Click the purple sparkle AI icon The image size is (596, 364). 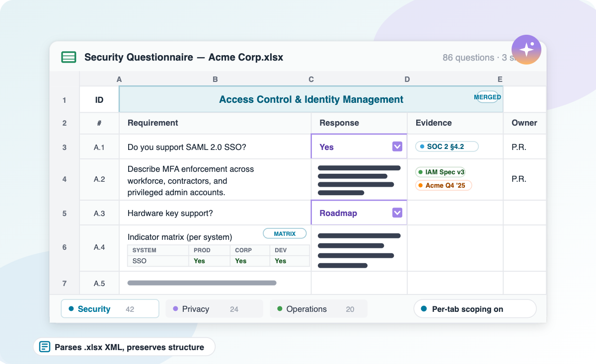click(x=526, y=50)
